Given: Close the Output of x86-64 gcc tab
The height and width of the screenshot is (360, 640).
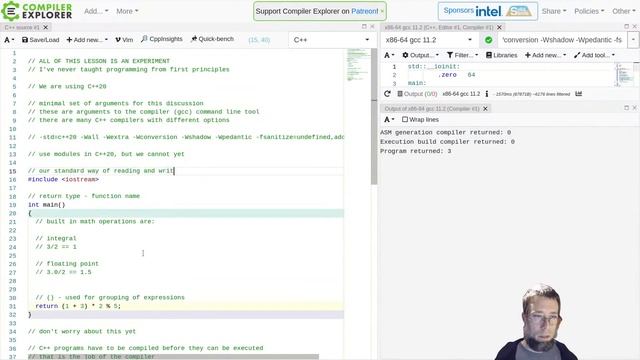Looking at the screenshot, I should tap(485, 109).
